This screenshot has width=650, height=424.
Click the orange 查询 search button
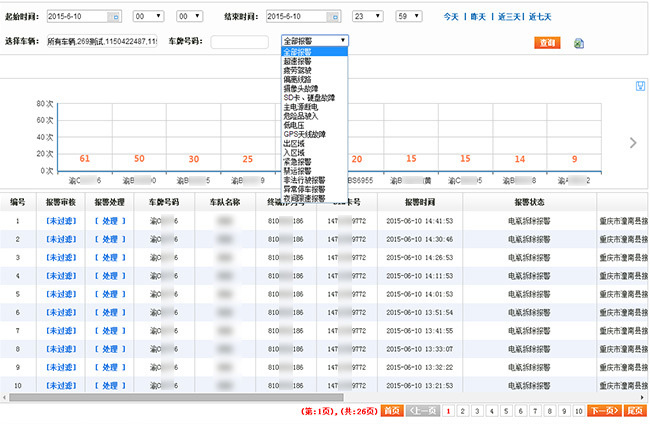pyautogui.click(x=547, y=43)
